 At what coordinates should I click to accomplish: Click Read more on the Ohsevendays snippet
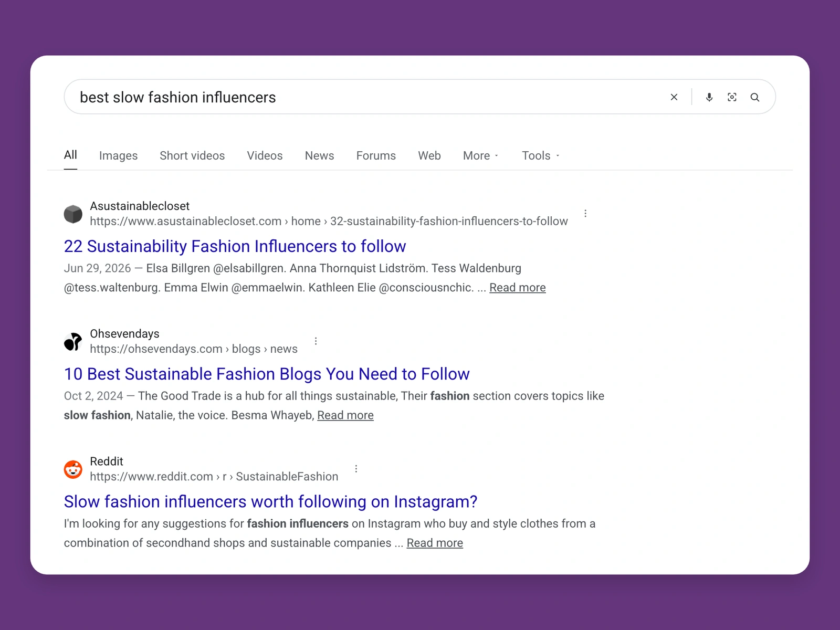(x=345, y=415)
